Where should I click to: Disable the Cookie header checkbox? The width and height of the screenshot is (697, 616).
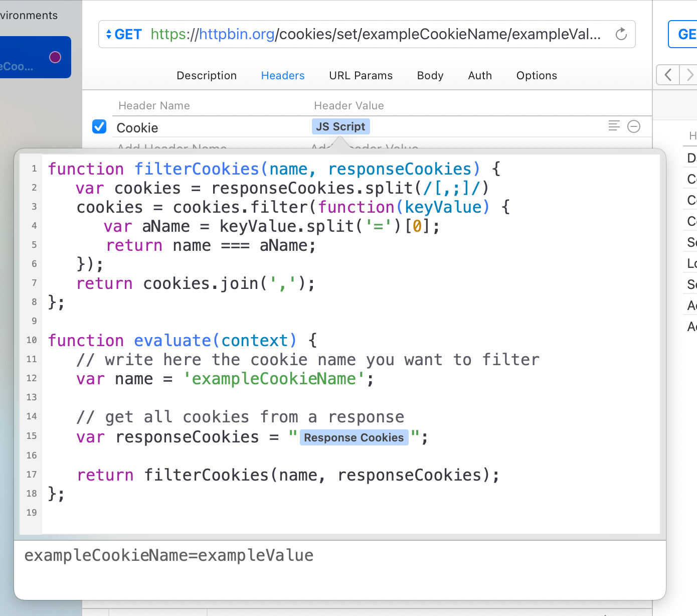99,126
